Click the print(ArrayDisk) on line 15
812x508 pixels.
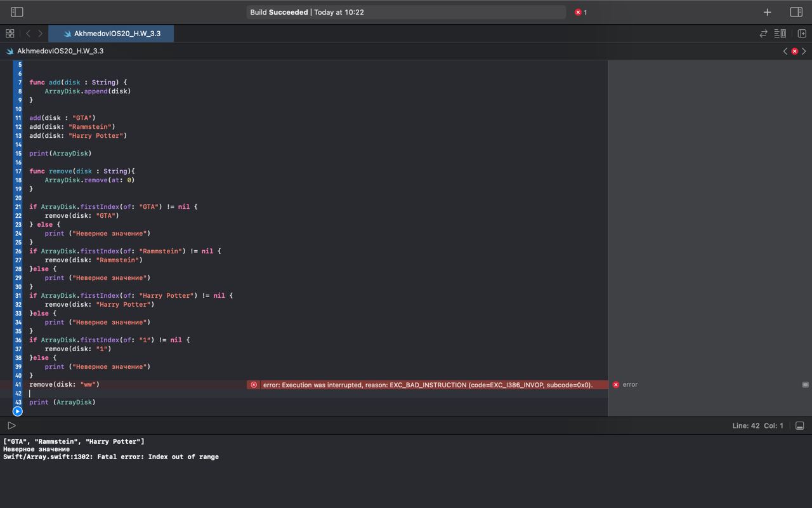[x=60, y=154]
